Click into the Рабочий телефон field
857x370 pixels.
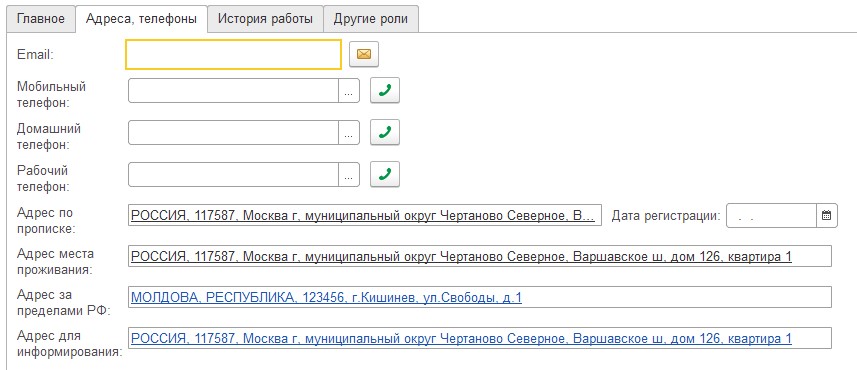point(234,175)
